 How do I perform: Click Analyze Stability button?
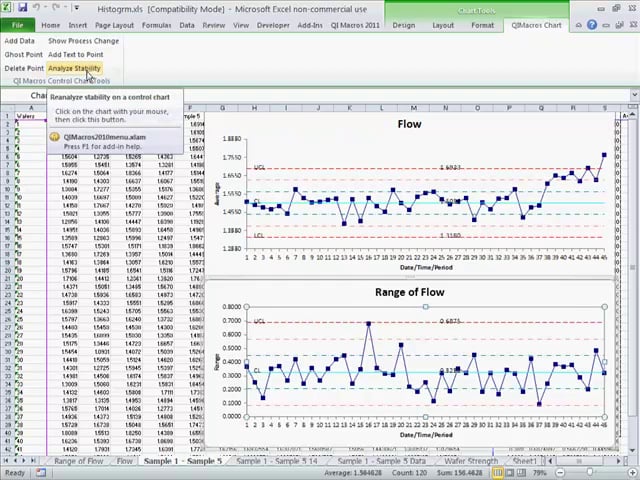74,69
